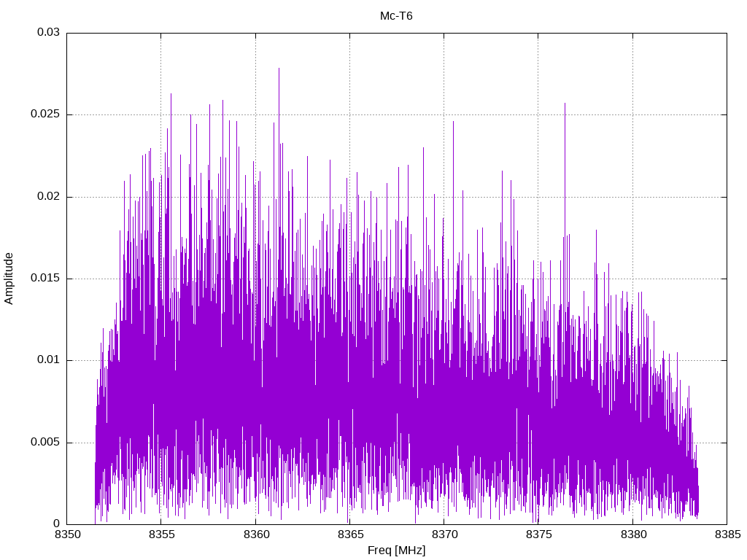Select the Amplitude y-axis label
This screenshot has height=560, width=747.
click(9, 279)
